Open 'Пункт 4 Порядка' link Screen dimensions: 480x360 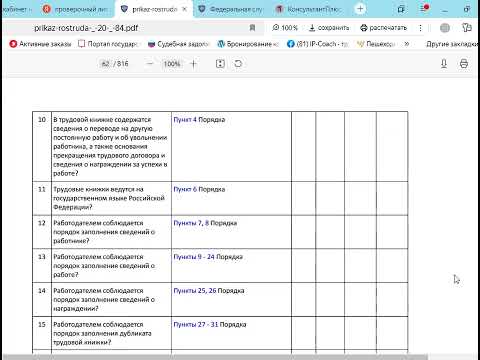[x=199, y=119]
